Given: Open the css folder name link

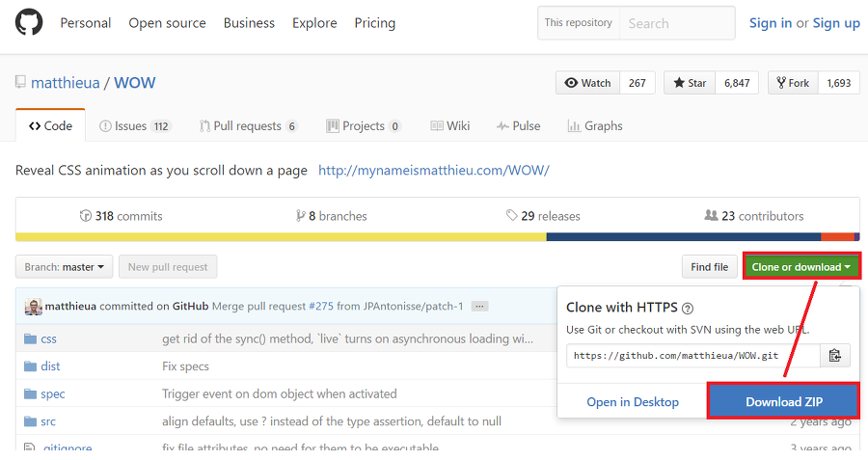Looking at the screenshot, I should click(x=49, y=338).
